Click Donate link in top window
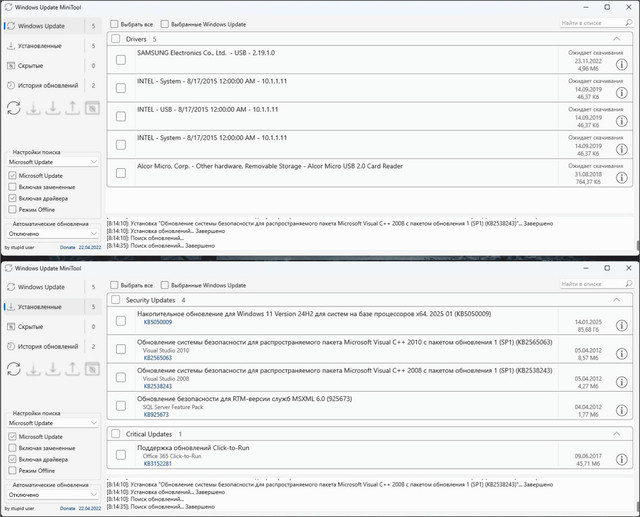640x517 pixels. click(x=67, y=247)
